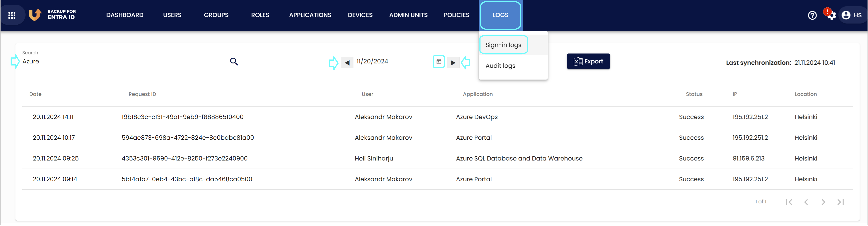Click request ID 19b18c3c-c131-49a1-9eb9-f88886510400
The image size is (868, 226).
(x=182, y=117)
